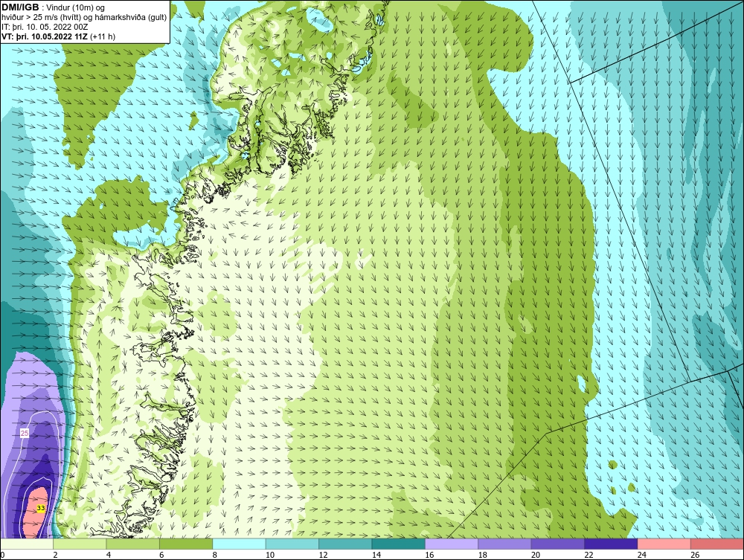
Task: Click the 12–14 m/s teal legend swatch
Action: tap(345, 544)
